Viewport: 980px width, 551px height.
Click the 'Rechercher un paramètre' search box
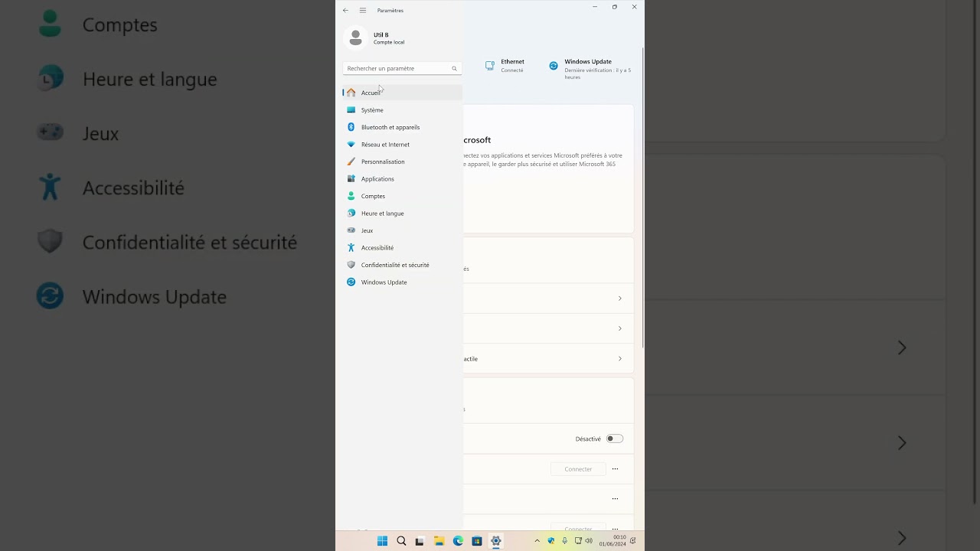tap(402, 68)
